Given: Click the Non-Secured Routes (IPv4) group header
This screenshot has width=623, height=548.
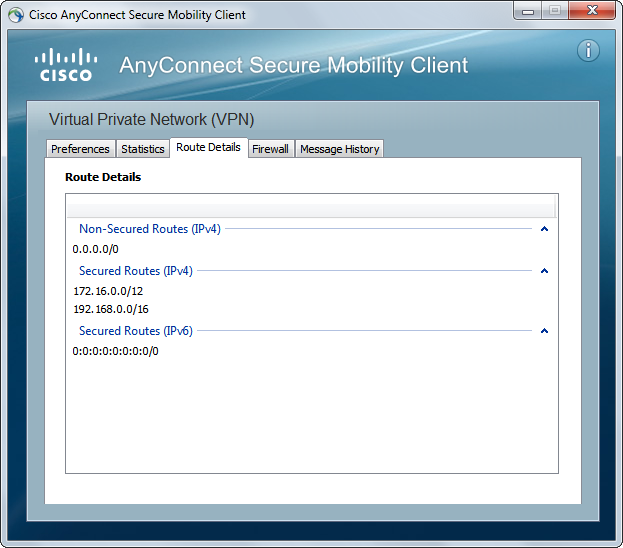Looking at the screenshot, I should coord(150,229).
